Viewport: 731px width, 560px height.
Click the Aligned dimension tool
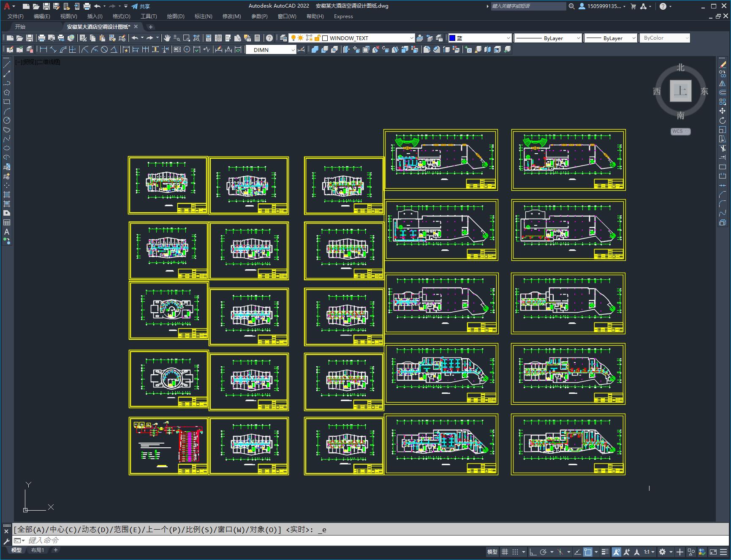pos(53,49)
